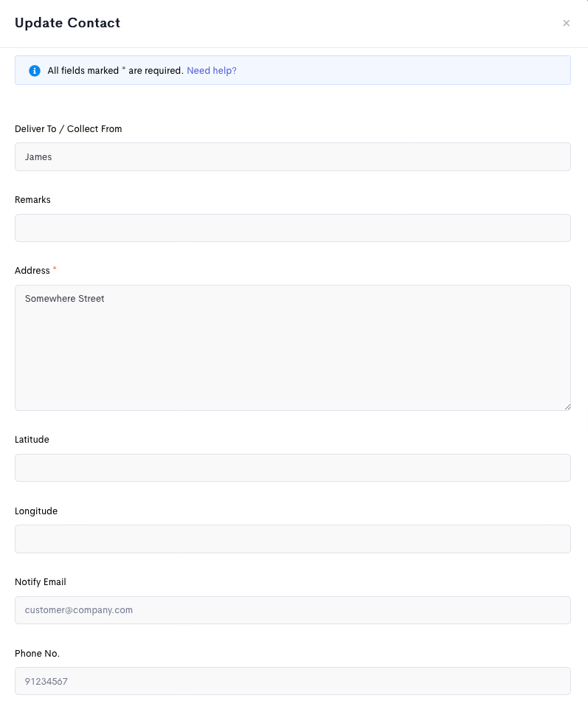Focus the Longitude input field
The image size is (588, 712).
pos(293,539)
